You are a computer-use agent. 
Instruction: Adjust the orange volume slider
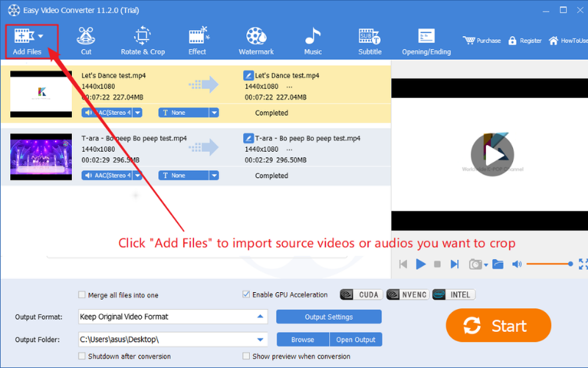[549, 264]
